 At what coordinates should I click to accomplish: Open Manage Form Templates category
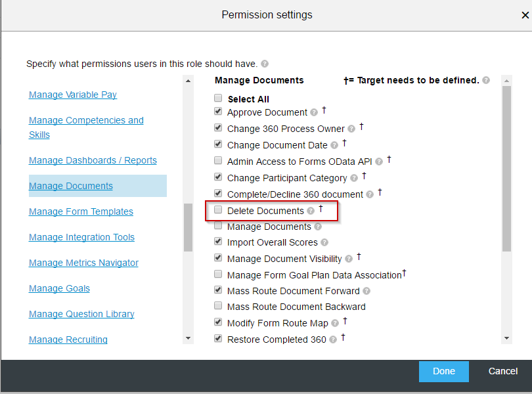[81, 211]
